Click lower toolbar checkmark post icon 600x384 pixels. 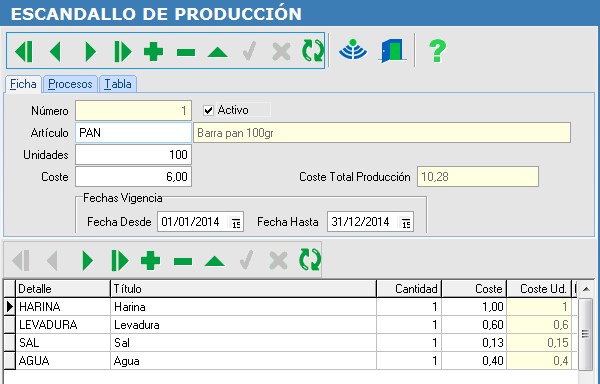tap(246, 260)
